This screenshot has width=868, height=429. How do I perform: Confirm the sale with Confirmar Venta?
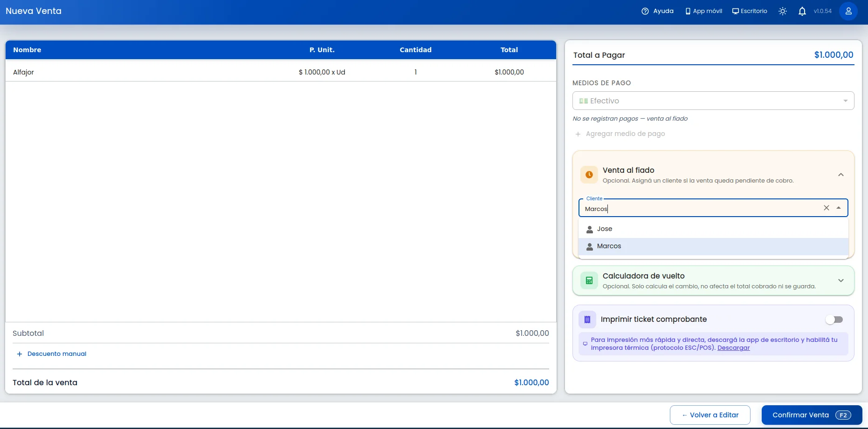[812, 415]
